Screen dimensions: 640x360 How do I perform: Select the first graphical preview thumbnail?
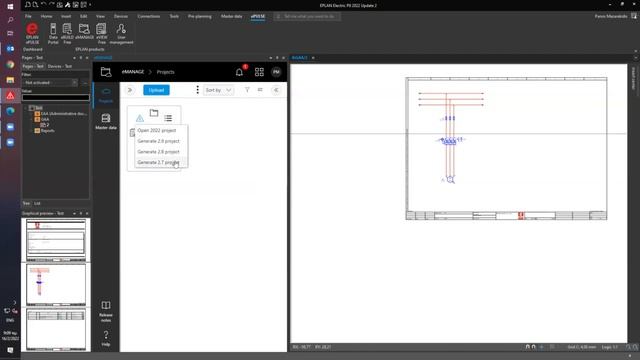click(56, 240)
